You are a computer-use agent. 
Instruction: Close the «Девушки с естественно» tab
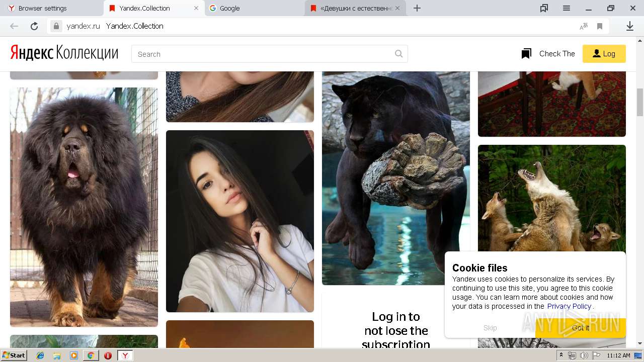(397, 8)
